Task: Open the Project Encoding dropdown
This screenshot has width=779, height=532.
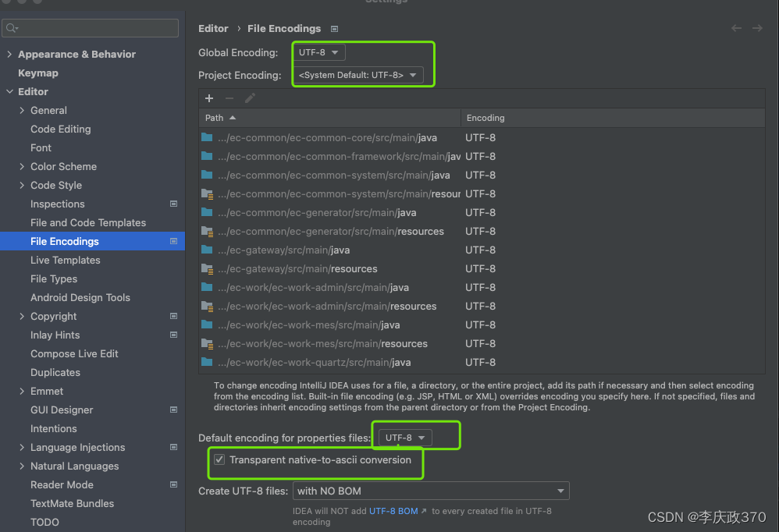Action: (x=357, y=75)
